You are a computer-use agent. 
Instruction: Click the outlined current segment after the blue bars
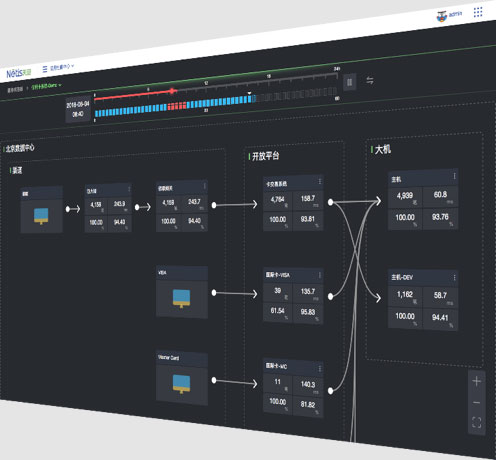coord(254,98)
